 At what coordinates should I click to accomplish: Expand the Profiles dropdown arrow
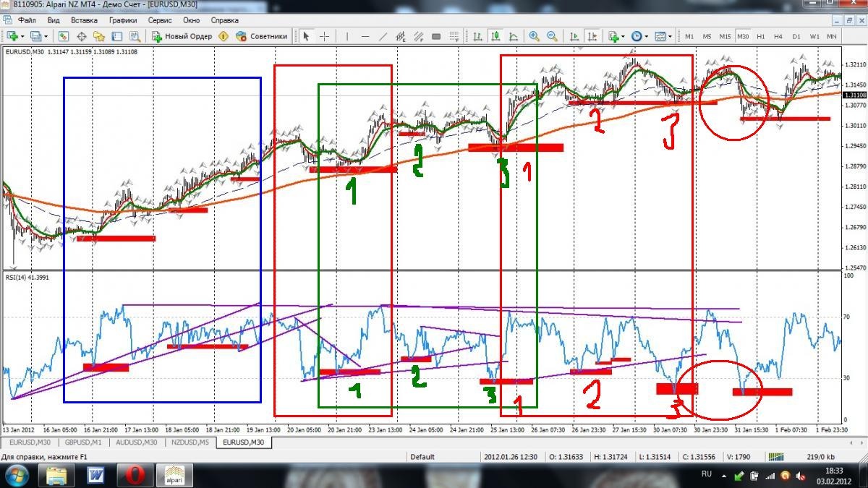click(x=46, y=36)
